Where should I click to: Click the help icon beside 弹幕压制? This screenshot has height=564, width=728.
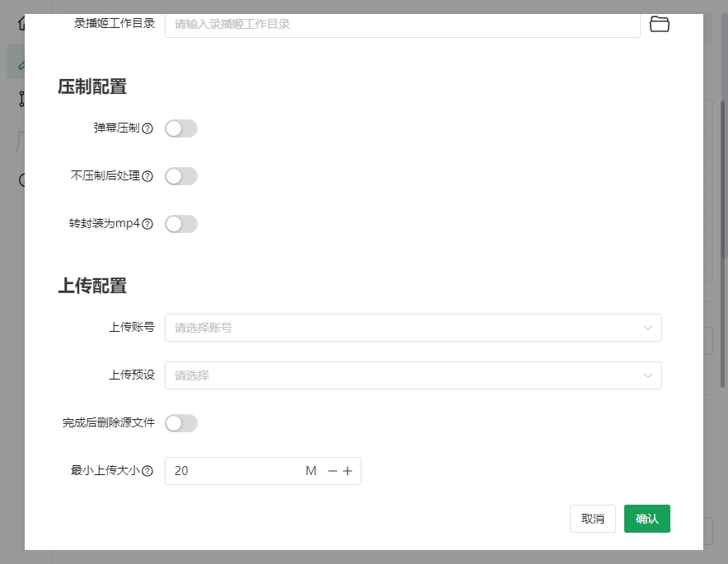pyautogui.click(x=147, y=128)
